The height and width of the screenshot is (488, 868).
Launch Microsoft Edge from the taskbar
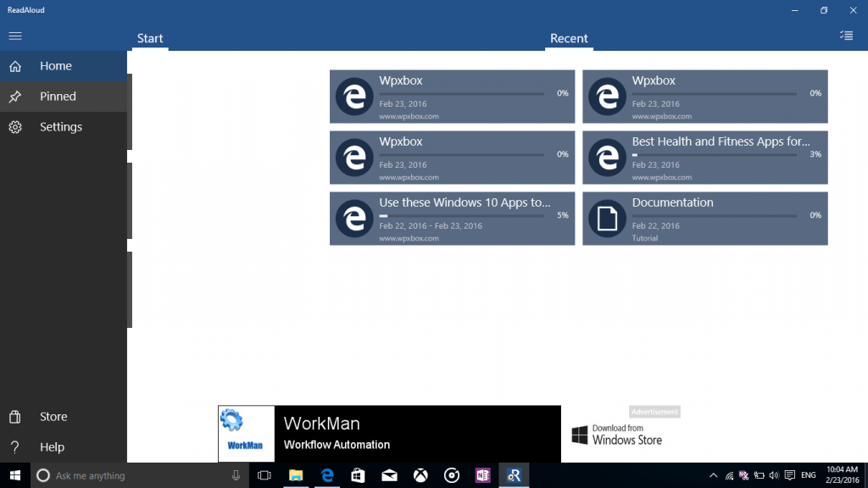click(327, 475)
